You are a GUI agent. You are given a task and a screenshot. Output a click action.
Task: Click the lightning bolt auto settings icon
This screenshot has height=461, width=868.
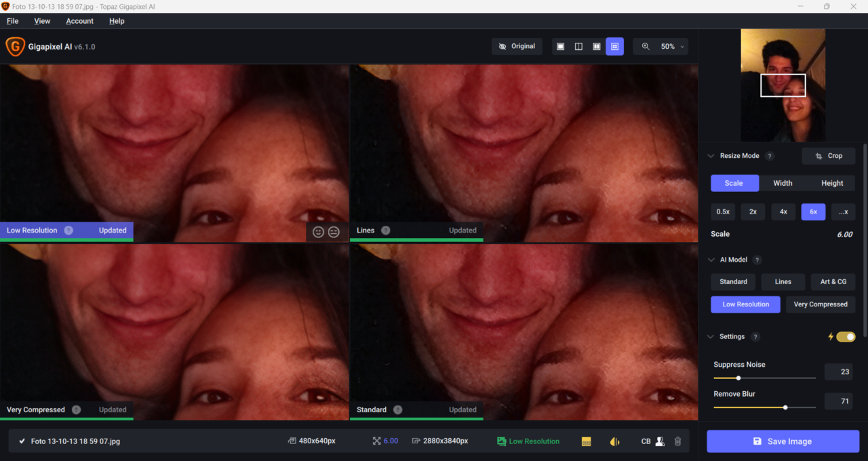point(831,337)
